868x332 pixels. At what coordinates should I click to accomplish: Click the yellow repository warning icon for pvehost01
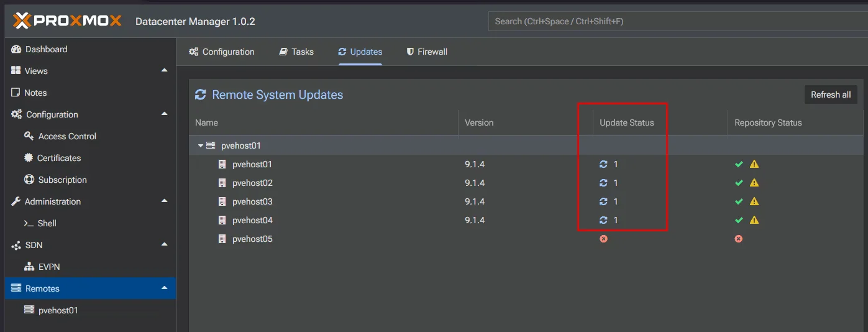pos(754,164)
